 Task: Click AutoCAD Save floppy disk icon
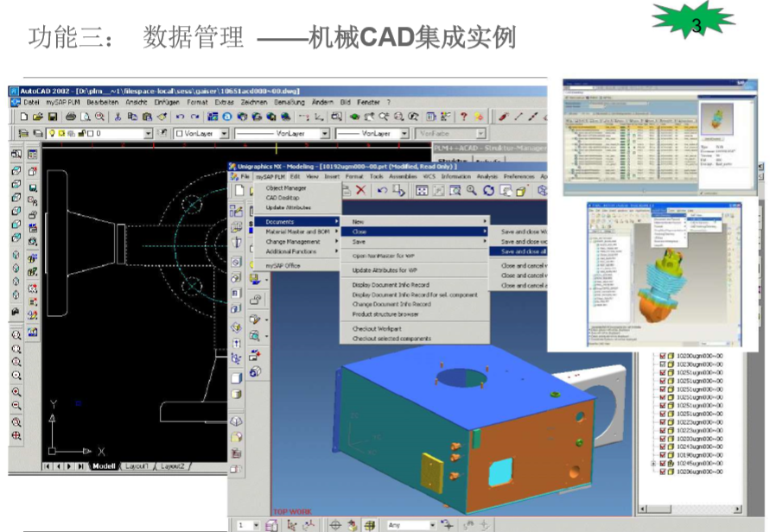point(53,117)
